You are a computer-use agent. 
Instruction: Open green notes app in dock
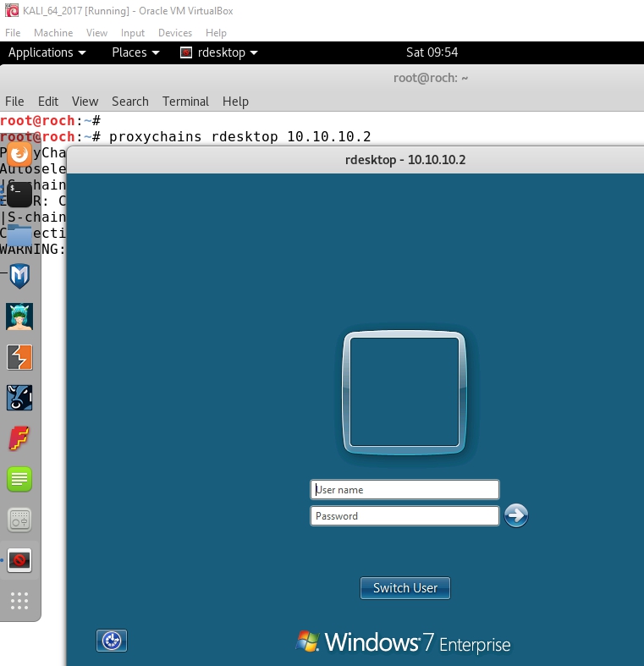point(19,479)
